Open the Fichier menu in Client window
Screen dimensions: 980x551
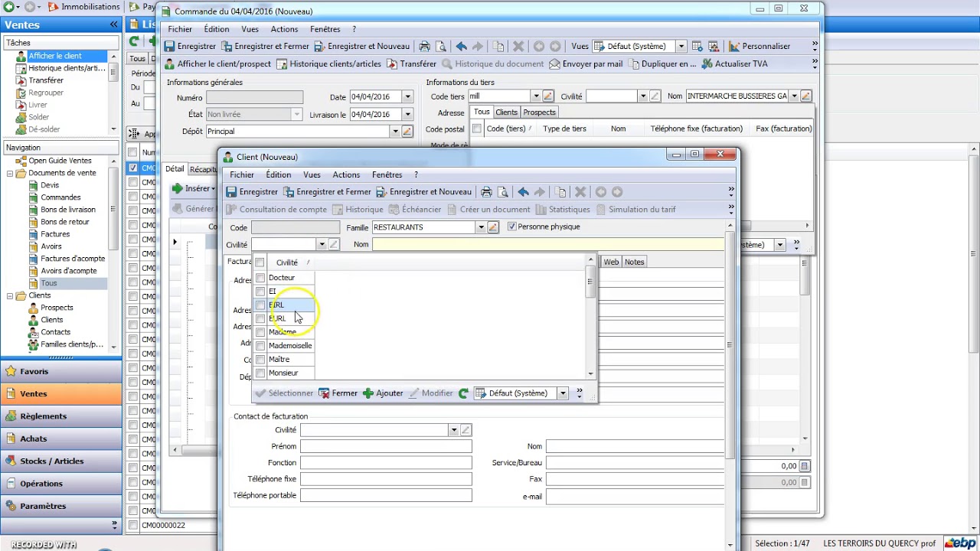pos(242,174)
